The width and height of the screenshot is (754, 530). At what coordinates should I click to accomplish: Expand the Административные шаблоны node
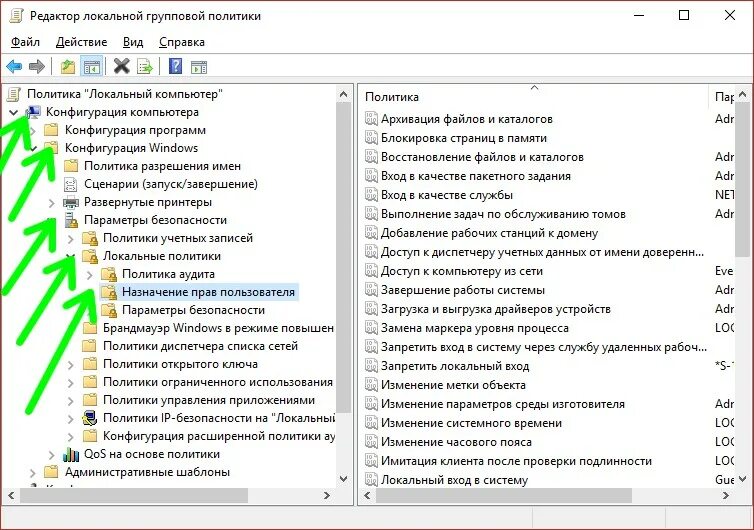(32, 472)
